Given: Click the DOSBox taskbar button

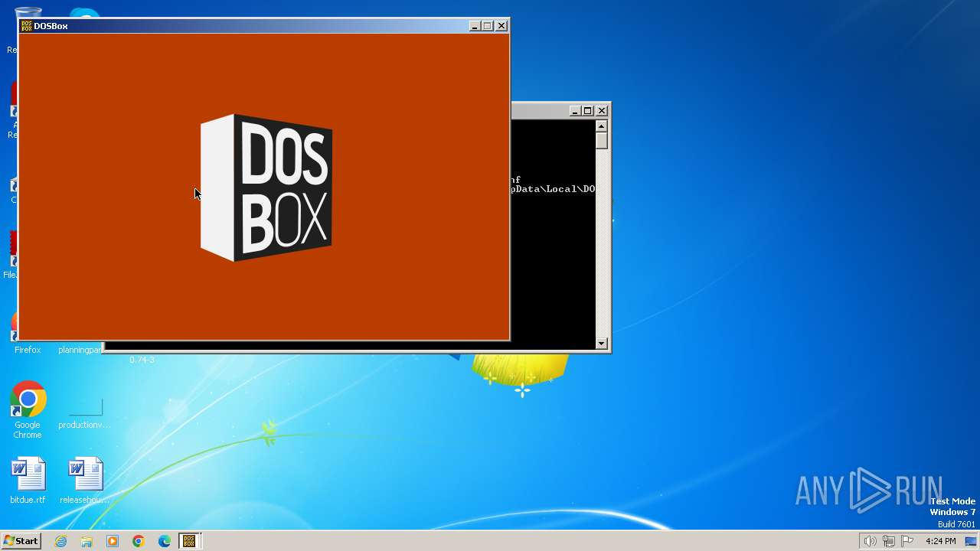Looking at the screenshot, I should click(189, 541).
